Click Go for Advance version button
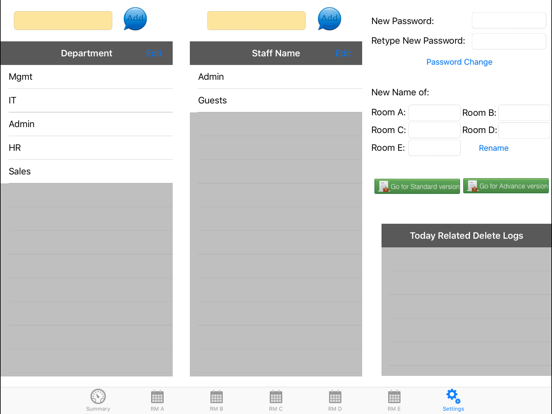The height and width of the screenshot is (414, 552). click(x=506, y=186)
